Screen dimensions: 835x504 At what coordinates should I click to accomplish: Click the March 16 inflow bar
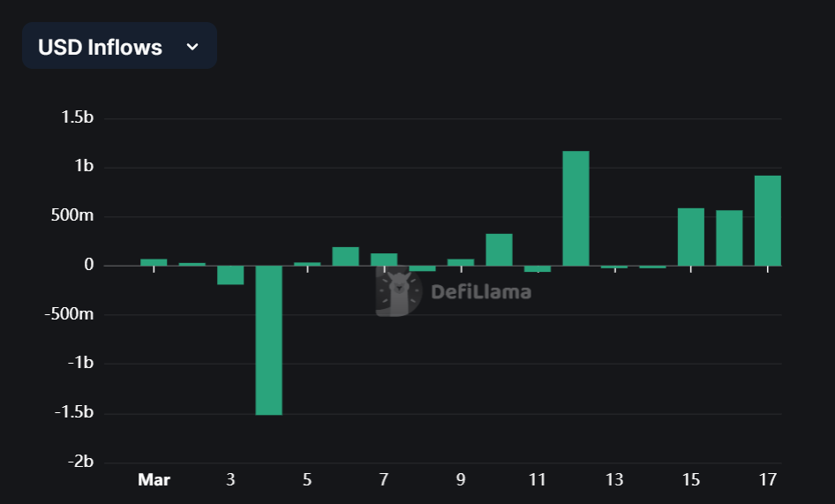(x=729, y=237)
